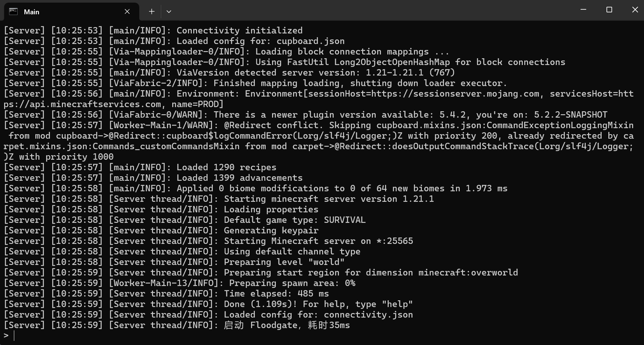Viewport: 644px width, 345px height.
Task: Close the Main tab
Action: click(x=127, y=12)
